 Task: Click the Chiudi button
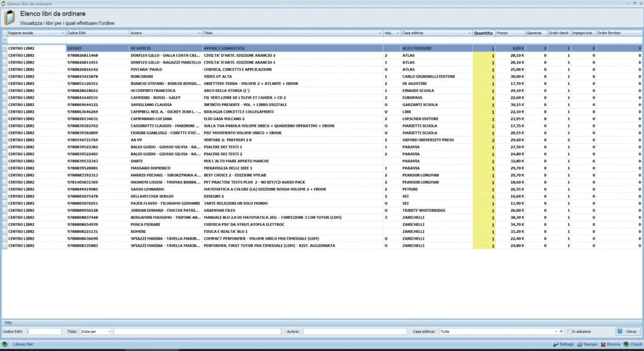coord(633,344)
